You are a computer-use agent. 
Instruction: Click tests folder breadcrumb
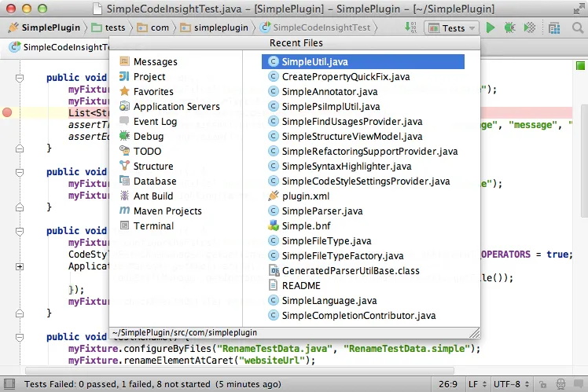point(108,27)
